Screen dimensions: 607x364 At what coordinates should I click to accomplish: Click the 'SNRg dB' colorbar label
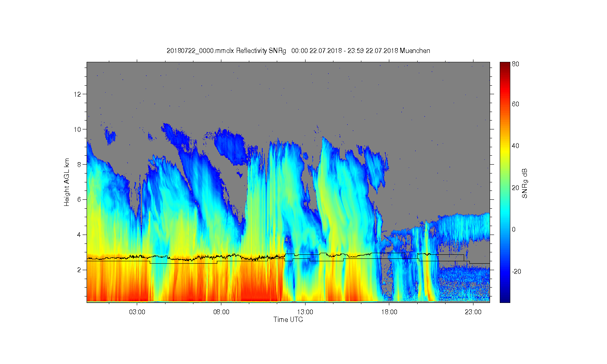click(x=525, y=183)
